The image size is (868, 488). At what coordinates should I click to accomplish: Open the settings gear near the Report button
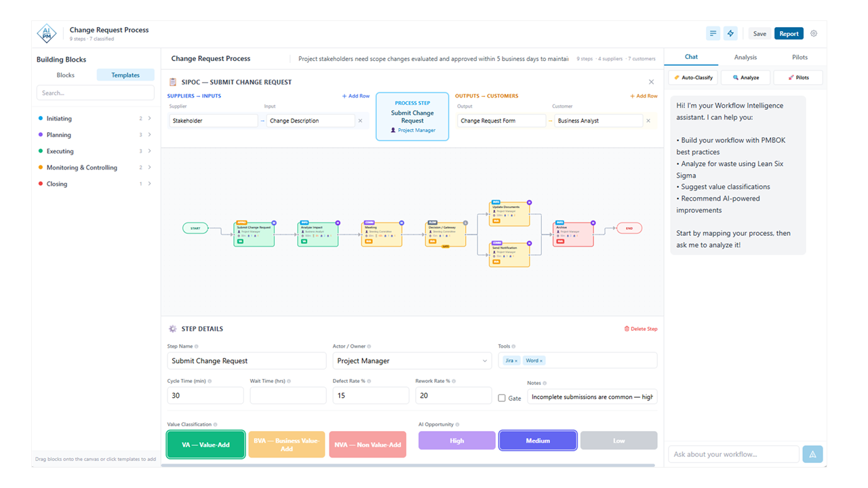click(813, 33)
